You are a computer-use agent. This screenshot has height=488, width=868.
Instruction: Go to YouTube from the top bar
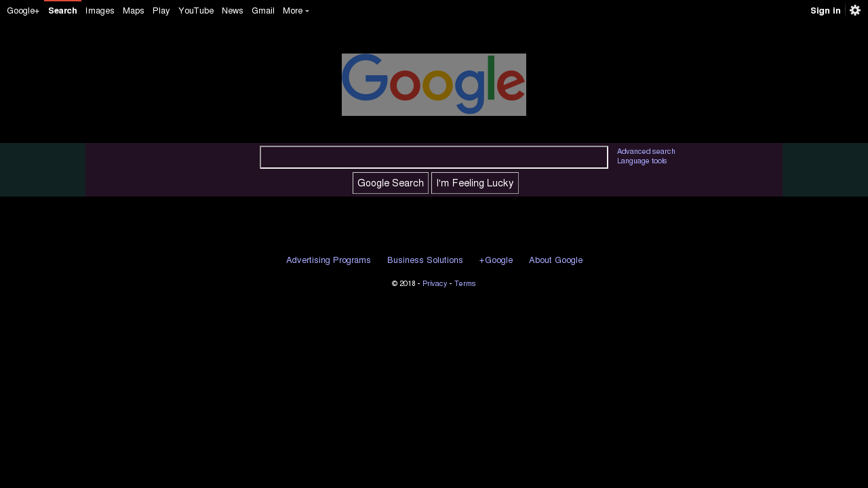[196, 11]
